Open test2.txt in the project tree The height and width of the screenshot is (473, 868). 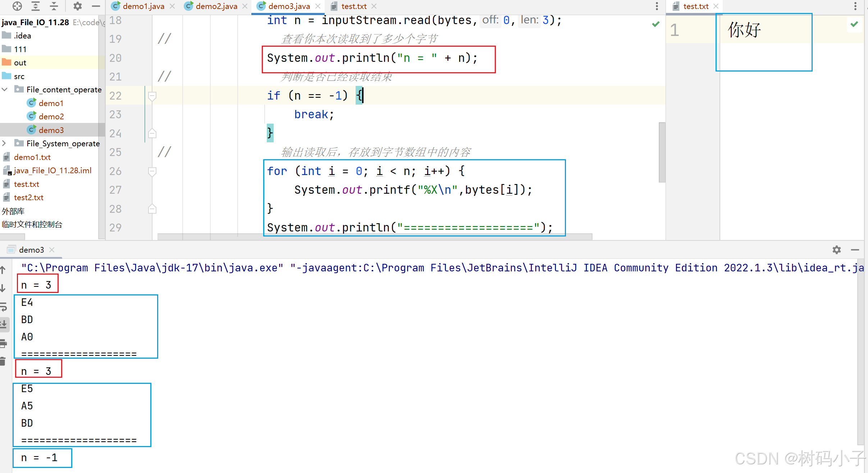pos(28,197)
